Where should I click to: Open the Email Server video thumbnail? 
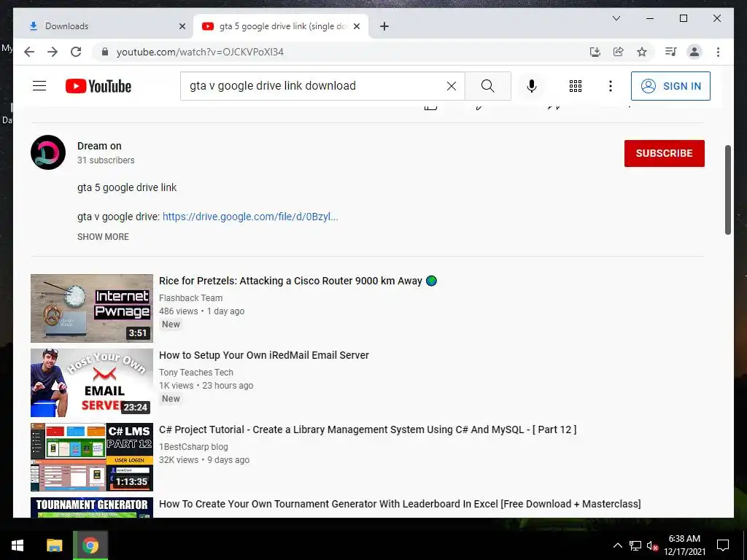point(92,383)
